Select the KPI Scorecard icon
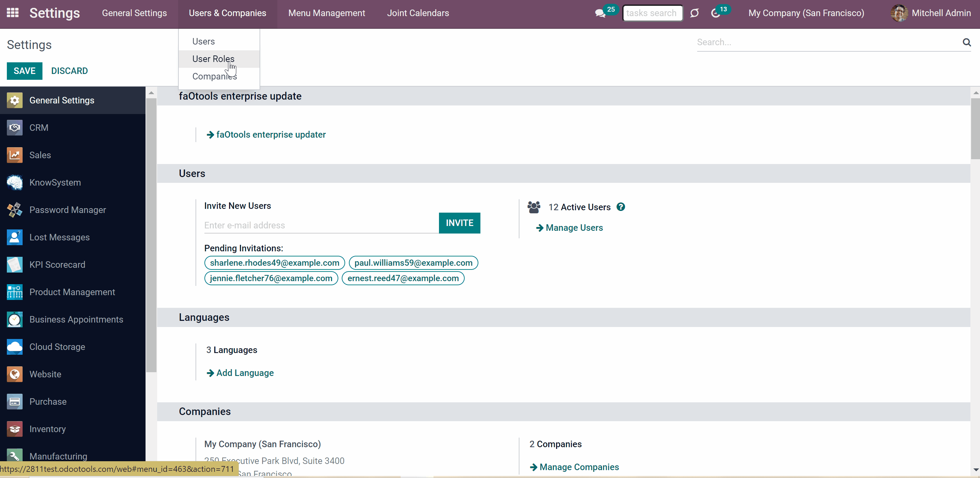Screen dimensions: 980x478 pos(14,265)
